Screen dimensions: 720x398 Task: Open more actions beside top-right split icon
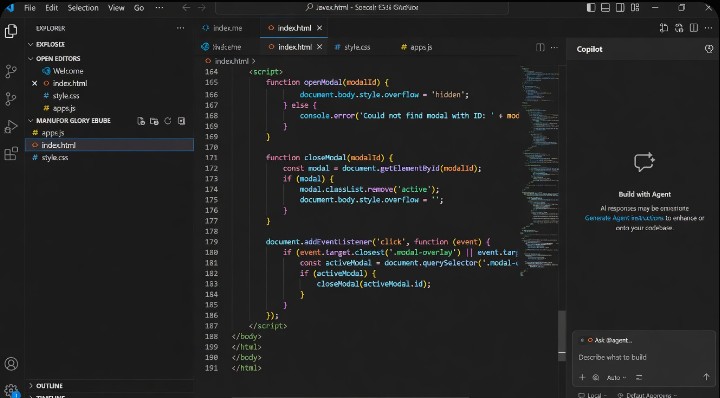(709, 28)
